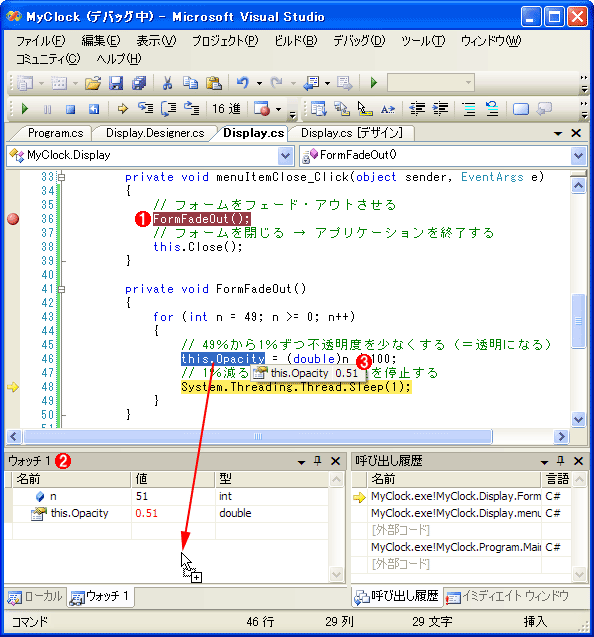Click the 型 column header in watch panel

click(x=271, y=479)
